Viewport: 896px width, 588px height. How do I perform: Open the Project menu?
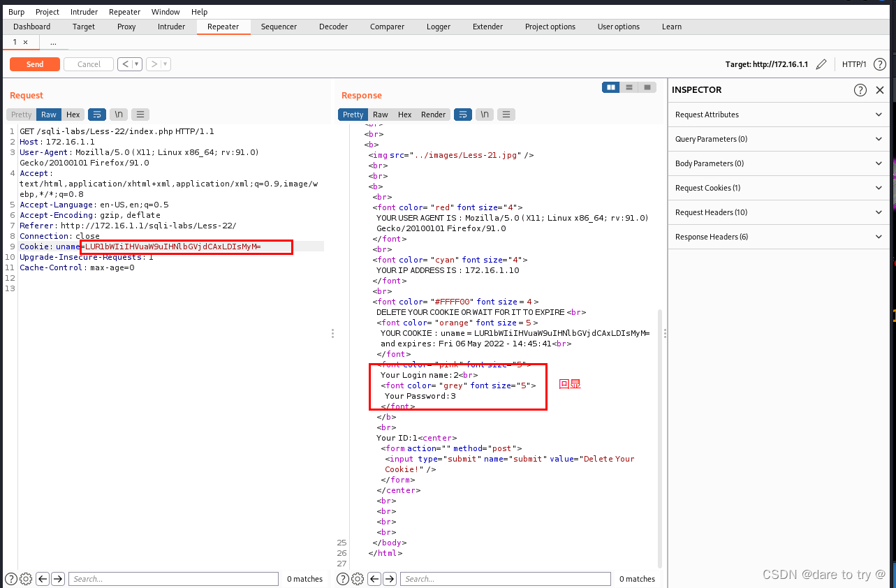tap(47, 12)
